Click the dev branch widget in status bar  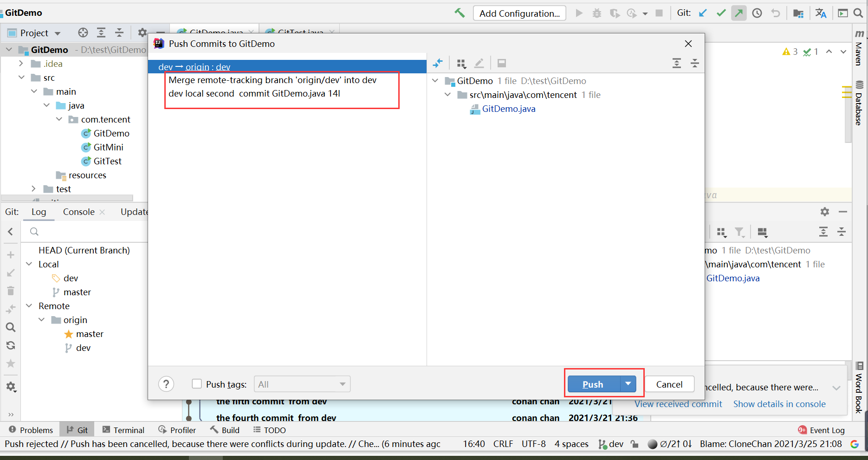click(x=611, y=444)
